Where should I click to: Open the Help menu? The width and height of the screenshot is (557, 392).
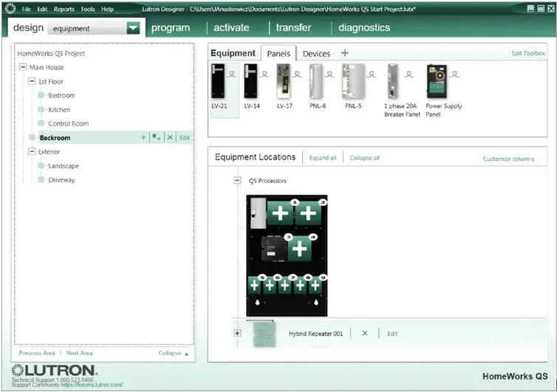107,9
